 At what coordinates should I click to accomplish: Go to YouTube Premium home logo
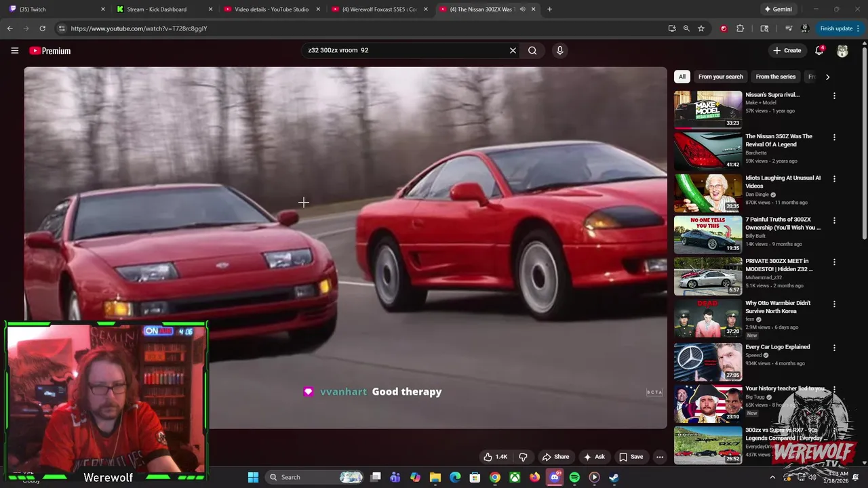point(50,51)
